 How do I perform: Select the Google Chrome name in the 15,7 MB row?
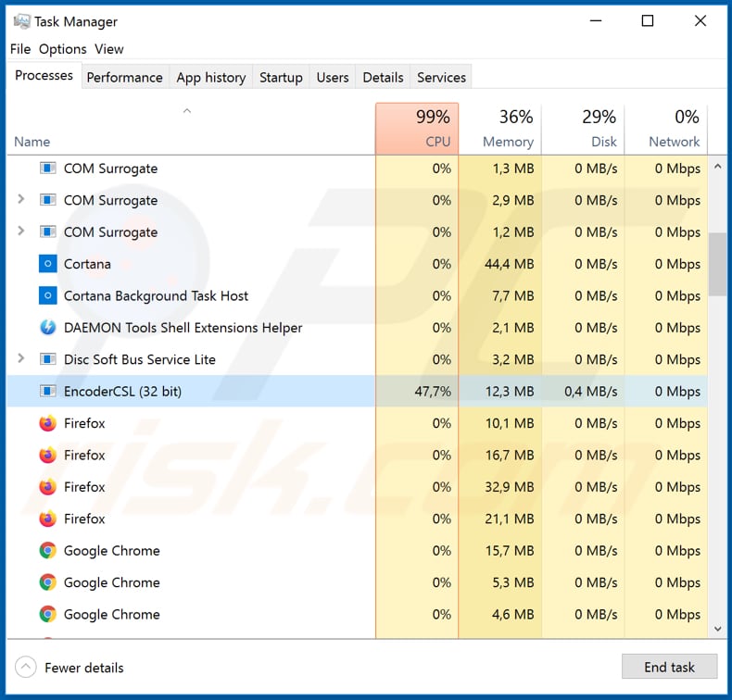point(112,551)
